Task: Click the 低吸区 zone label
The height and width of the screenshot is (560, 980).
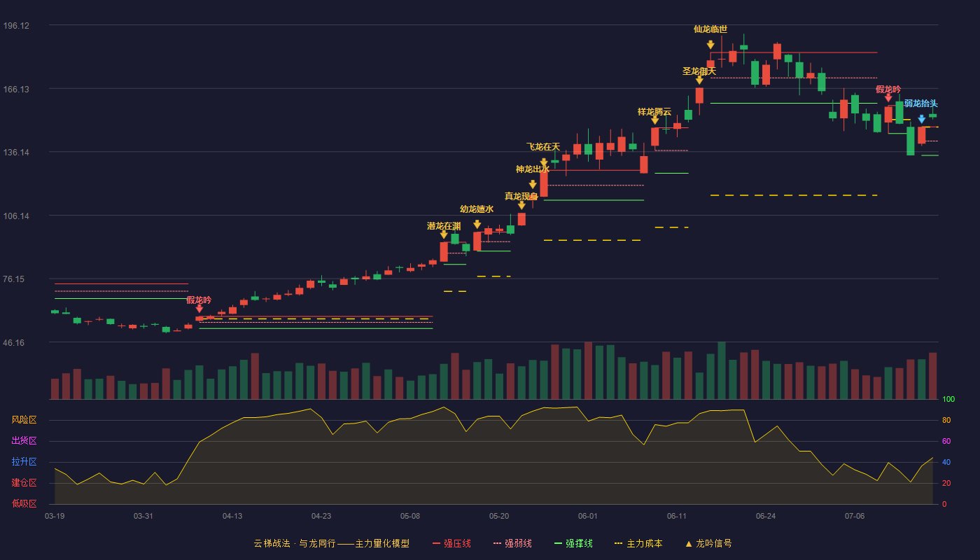Action: [x=24, y=503]
